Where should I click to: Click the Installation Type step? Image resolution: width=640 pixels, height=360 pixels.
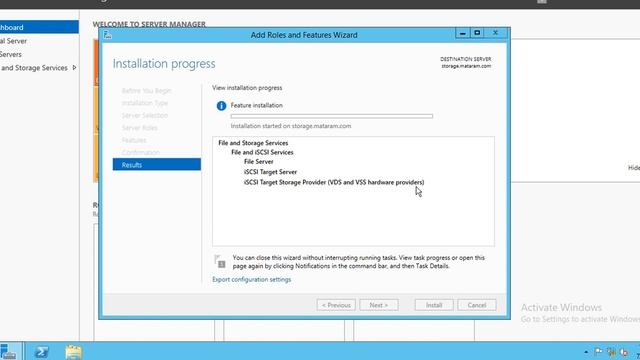(144, 103)
